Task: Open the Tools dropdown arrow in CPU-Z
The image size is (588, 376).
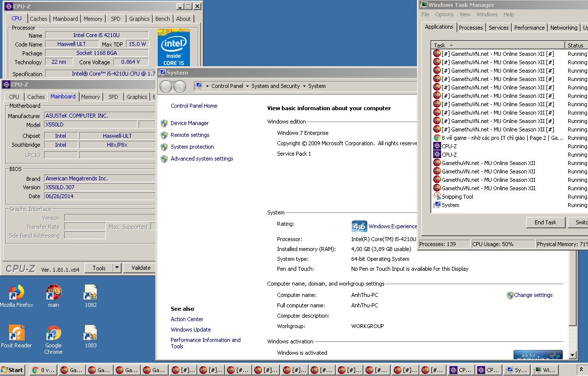Action: point(117,268)
